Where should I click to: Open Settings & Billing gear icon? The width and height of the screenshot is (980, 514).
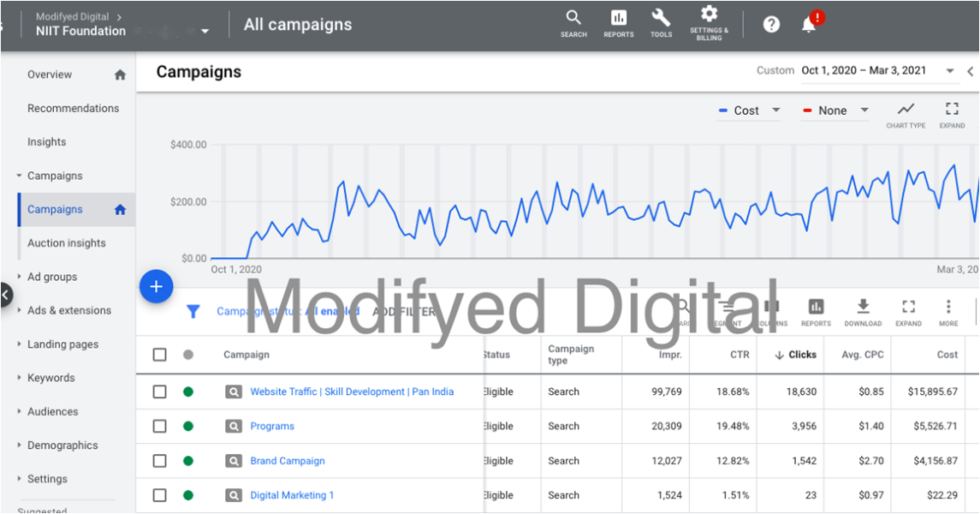click(x=709, y=24)
